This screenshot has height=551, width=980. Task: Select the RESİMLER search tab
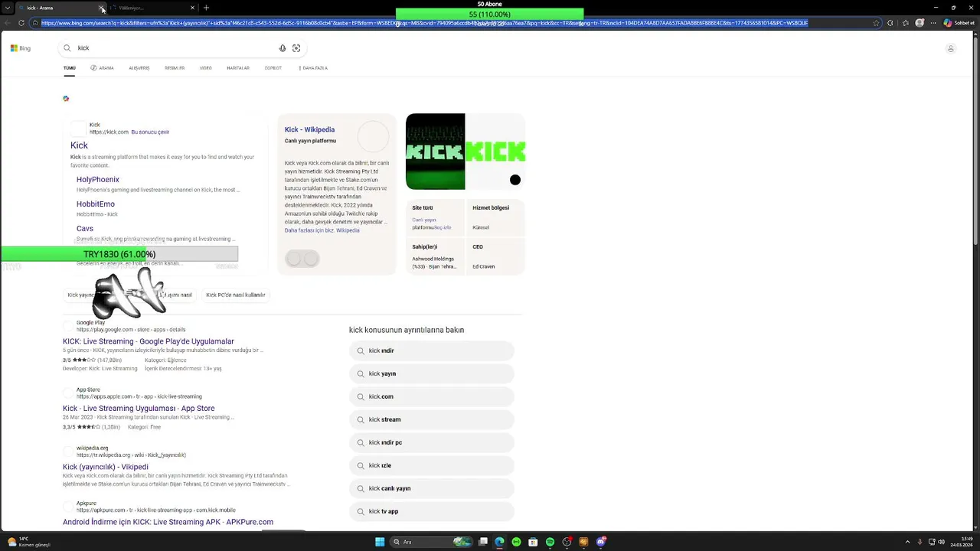point(175,68)
